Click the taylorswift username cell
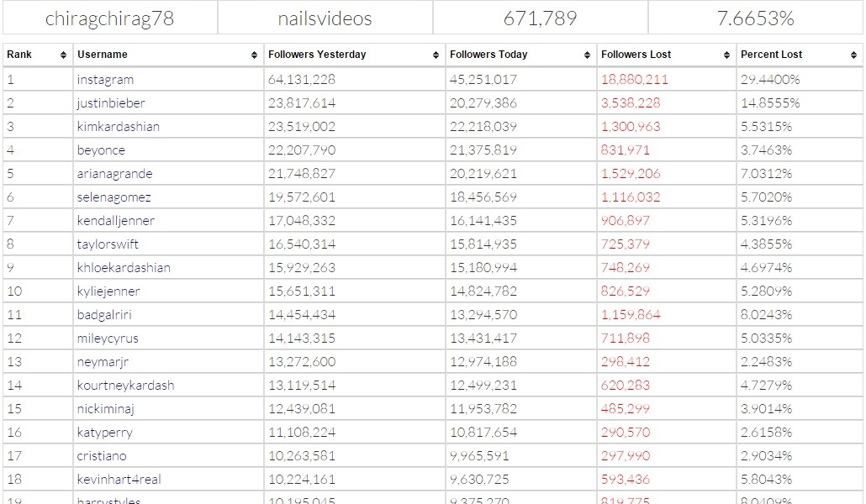Viewport: 866px width, 504px height. pyautogui.click(x=108, y=244)
